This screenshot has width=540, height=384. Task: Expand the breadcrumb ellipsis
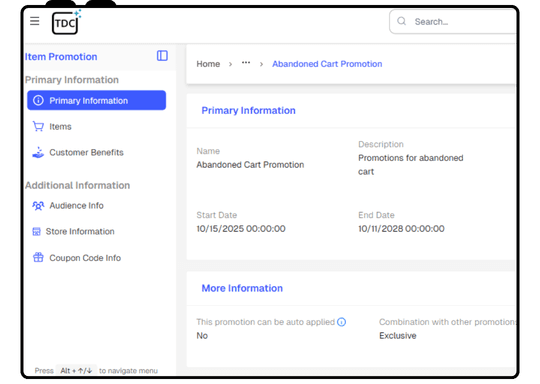coord(246,63)
